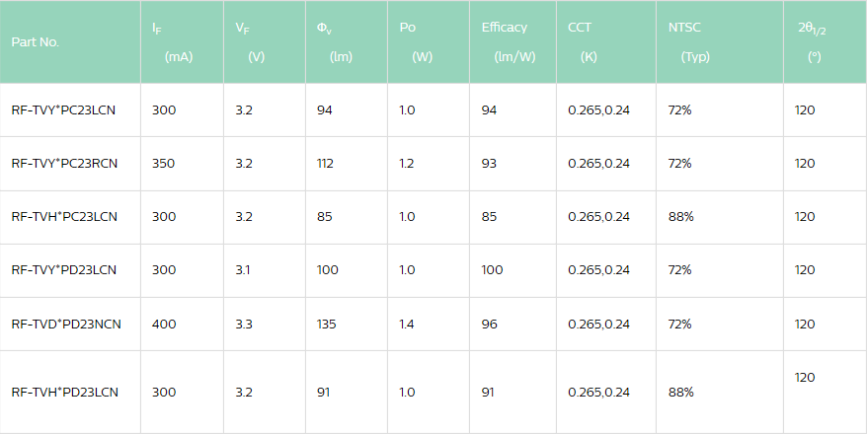Click the RF-TVY*PD23LCN part number
This screenshot has height=435, width=868.
click(64, 269)
